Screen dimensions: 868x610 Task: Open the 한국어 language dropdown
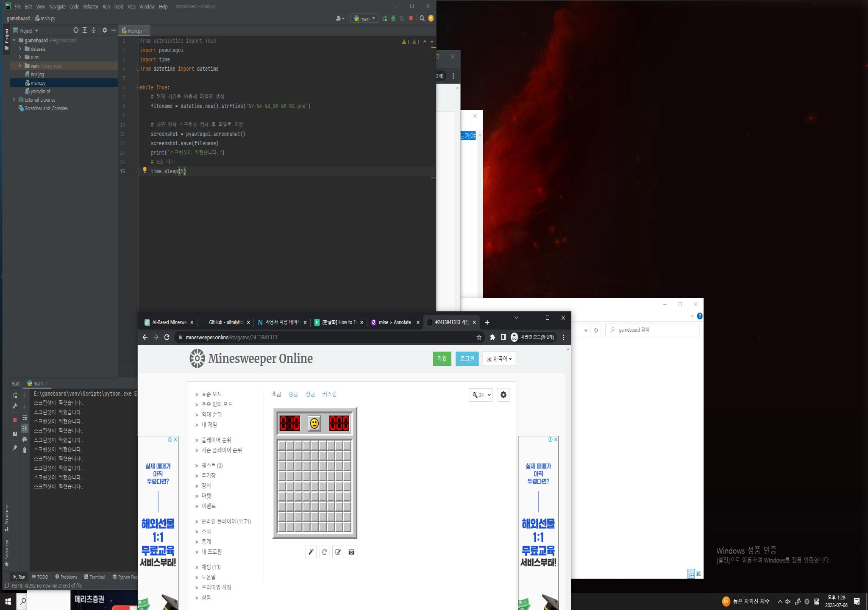coord(499,359)
